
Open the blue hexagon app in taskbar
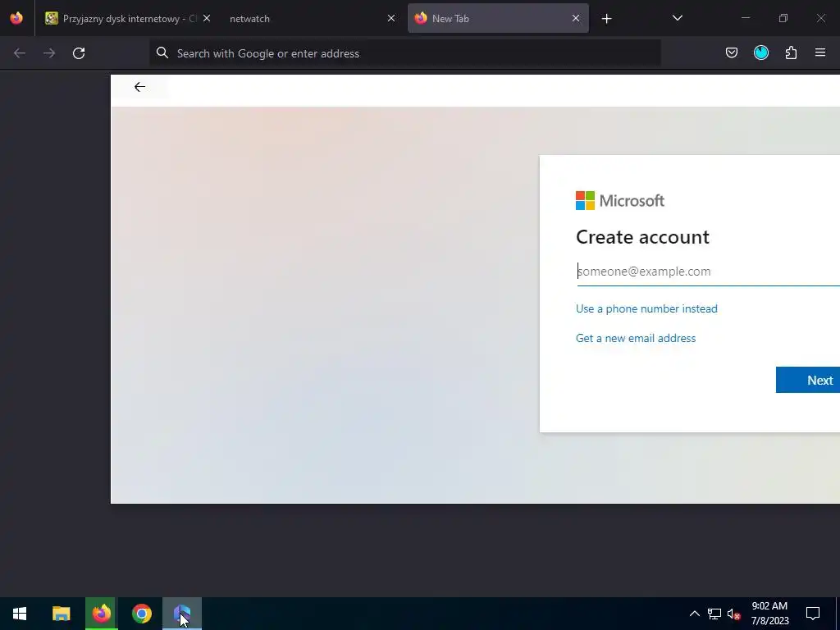point(182,614)
